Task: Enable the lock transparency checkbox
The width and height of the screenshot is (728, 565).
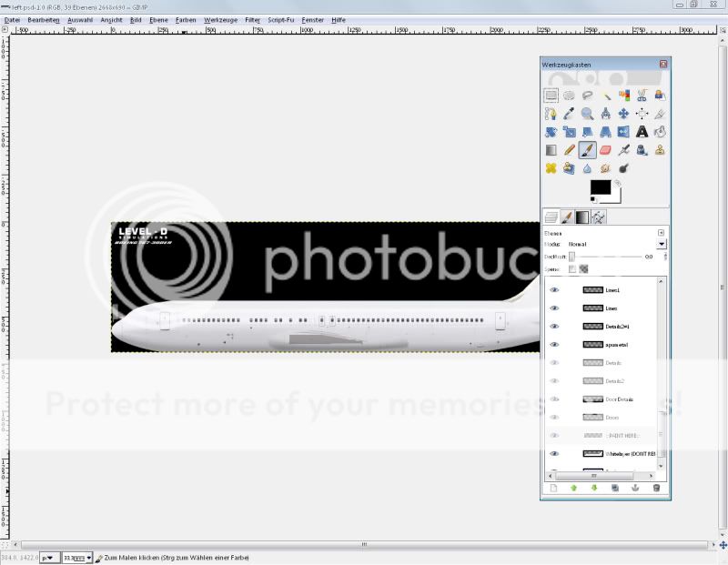Action: point(572,269)
